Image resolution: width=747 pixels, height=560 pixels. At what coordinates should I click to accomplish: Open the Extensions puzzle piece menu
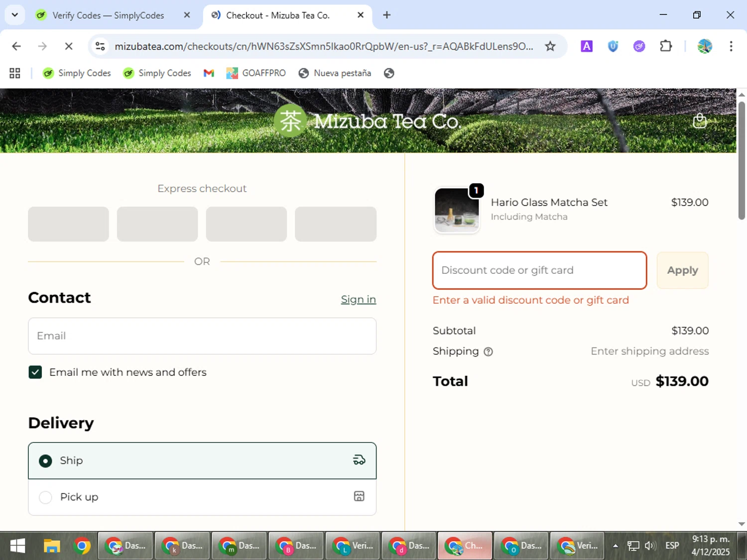coord(666,46)
